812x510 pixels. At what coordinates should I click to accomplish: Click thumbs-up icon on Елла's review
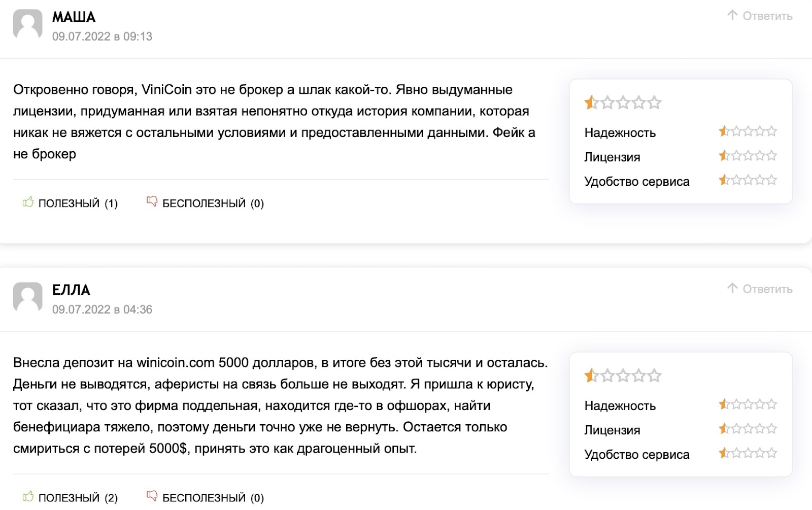tap(28, 496)
